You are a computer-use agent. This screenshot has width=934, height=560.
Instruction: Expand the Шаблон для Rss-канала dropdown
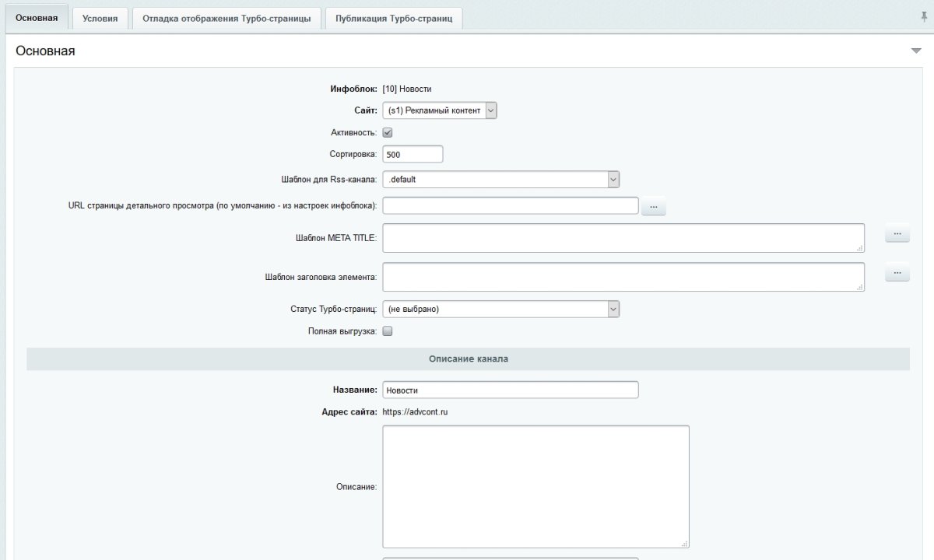click(500, 180)
